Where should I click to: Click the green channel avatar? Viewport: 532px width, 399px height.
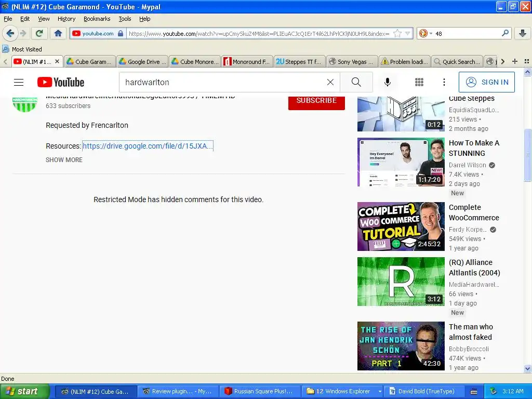[x=25, y=104]
